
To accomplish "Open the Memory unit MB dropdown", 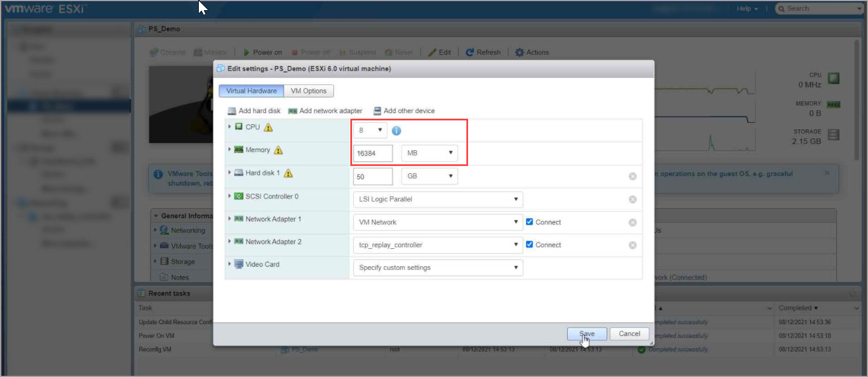I will point(429,152).
